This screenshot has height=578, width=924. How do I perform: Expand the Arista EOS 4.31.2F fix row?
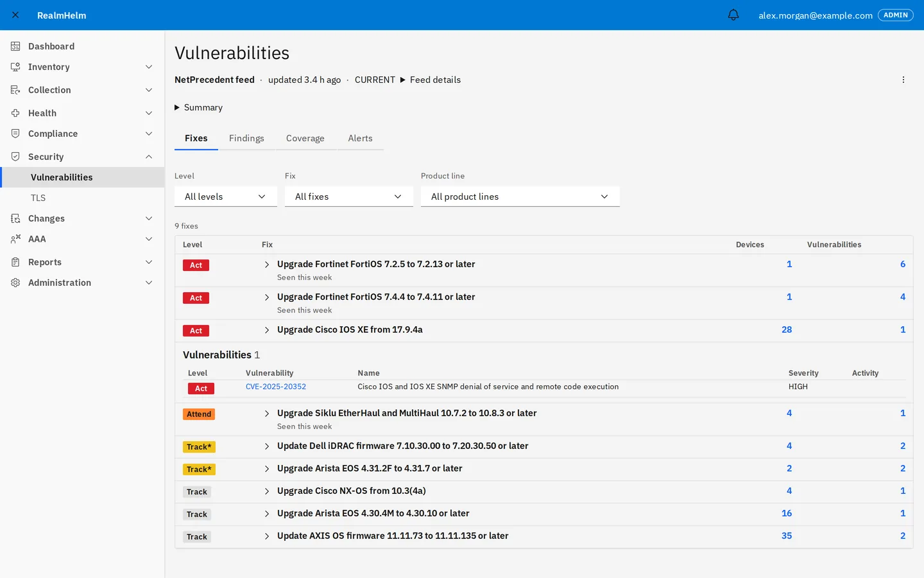coord(267,469)
